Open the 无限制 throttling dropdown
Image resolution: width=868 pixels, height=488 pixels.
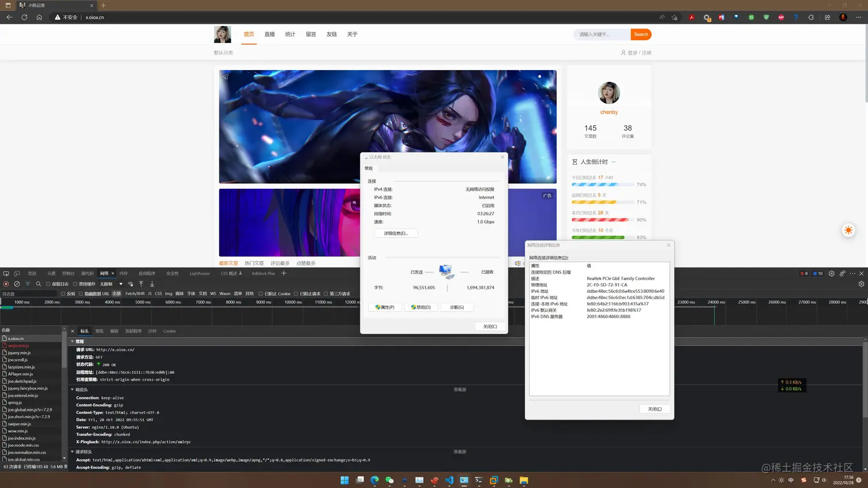(x=111, y=284)
